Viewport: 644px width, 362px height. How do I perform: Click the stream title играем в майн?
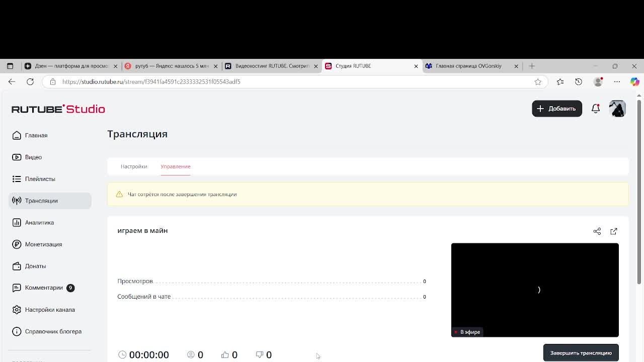pos(142,230)
